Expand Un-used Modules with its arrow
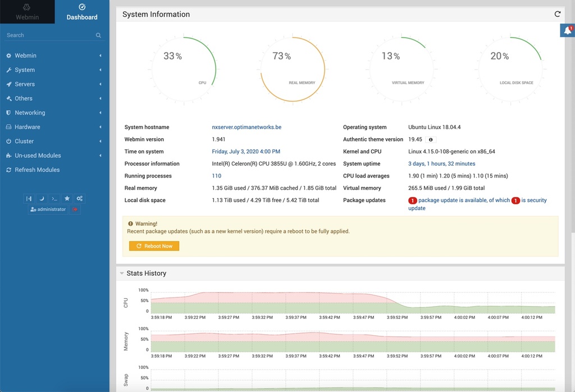Image resolution: width=575 pixels, height=392 pixels. 100,156
